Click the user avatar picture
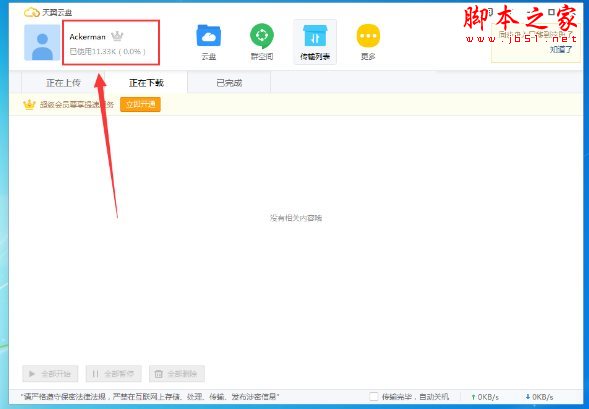The height and width of the screenshot is (409, 589). click(42, 42)
